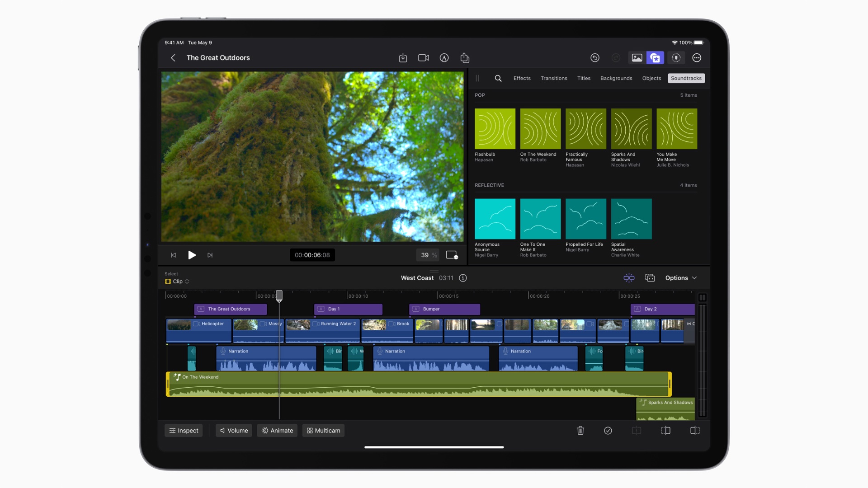The width and height of the screenshot is (868, 488).
Task: Click the skip to beginning playback button
Action: (x=175, y=255)
